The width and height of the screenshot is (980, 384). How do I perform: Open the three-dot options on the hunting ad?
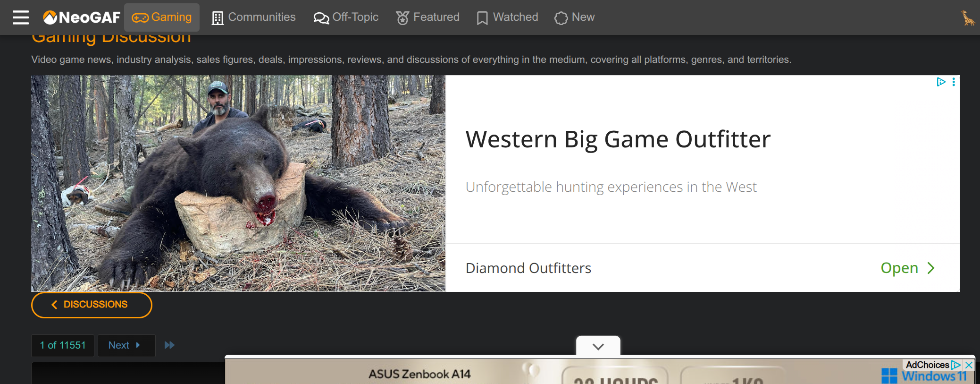pos(954,82)
